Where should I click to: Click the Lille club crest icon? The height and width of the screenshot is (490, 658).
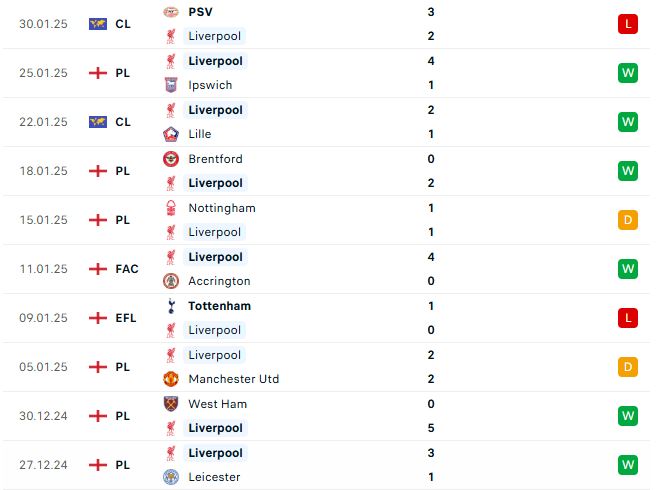coord(171,134)
